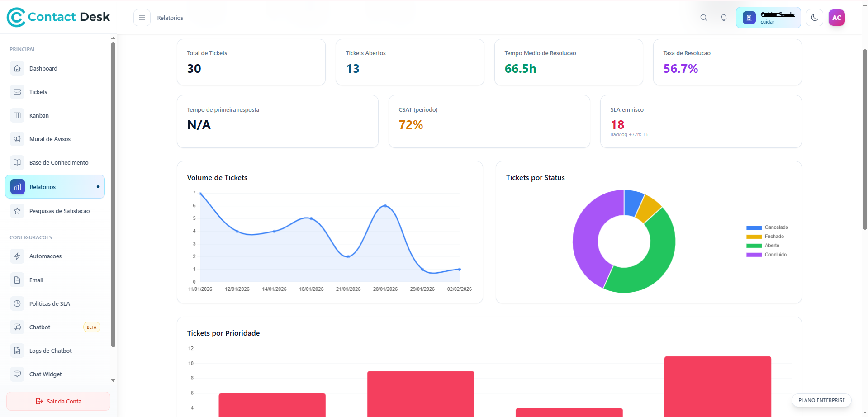The image size is (868, 417).
Task: Click the Plano Enterprise badge
Action: click(x=821, y=400)
